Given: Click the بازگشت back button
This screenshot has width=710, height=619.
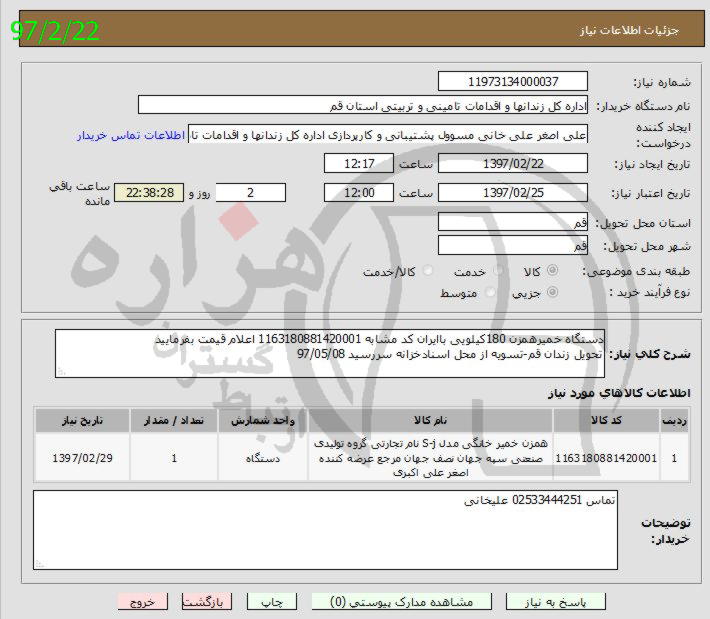Looking at the screenshot, I should (x=206, y=602).
